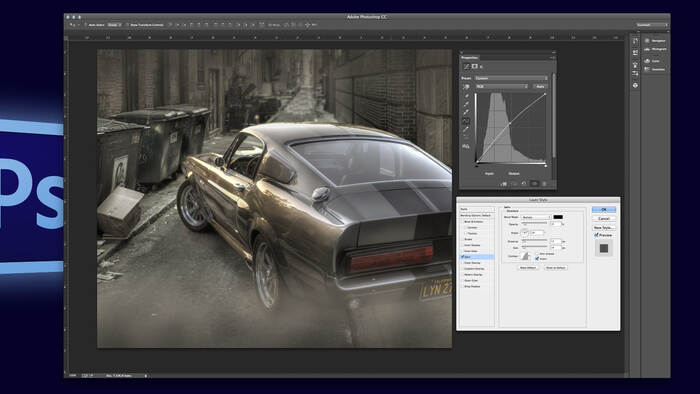Select the edit points curve mode icon

(x=467, y=120)
